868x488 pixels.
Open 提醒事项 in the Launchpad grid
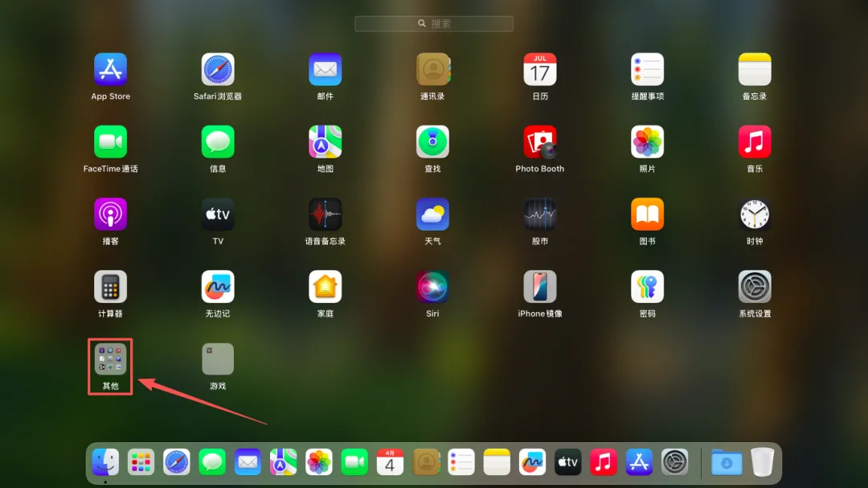[x=647, y=69]
